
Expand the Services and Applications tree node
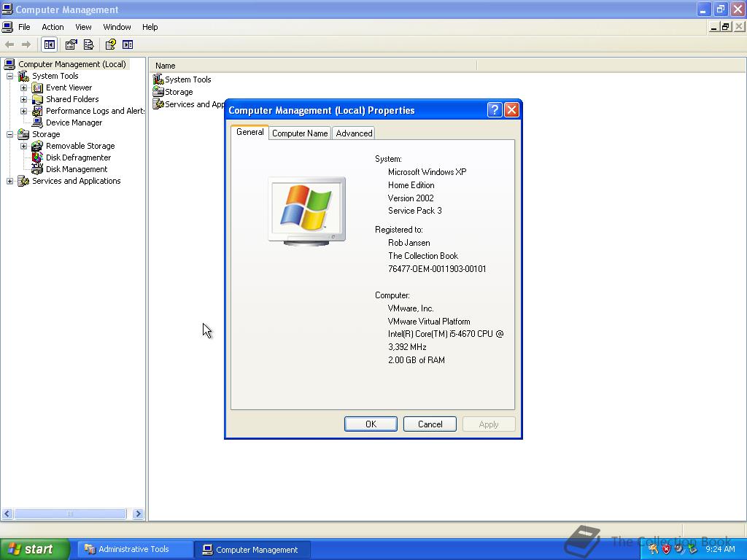click(9, 181)
